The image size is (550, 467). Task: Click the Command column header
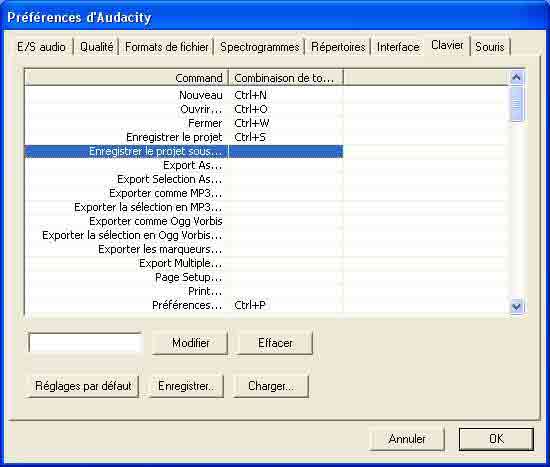[x=127, y=78]
